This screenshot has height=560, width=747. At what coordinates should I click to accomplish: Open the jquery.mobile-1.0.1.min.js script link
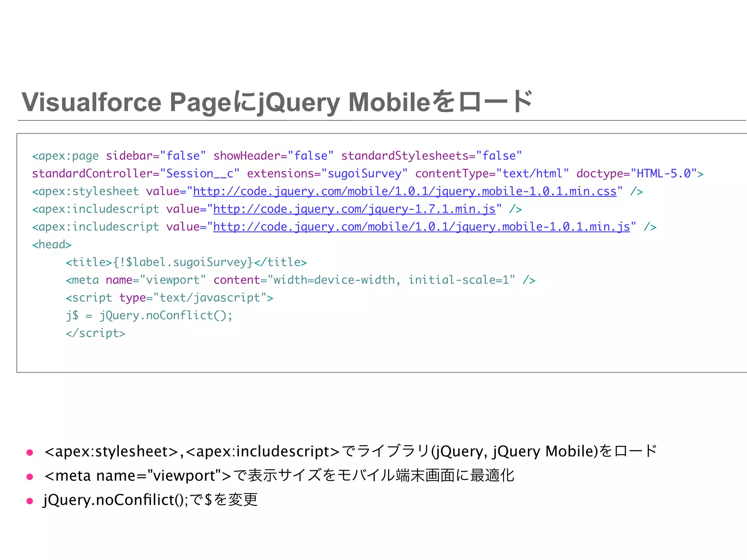[x=422, y=227]
